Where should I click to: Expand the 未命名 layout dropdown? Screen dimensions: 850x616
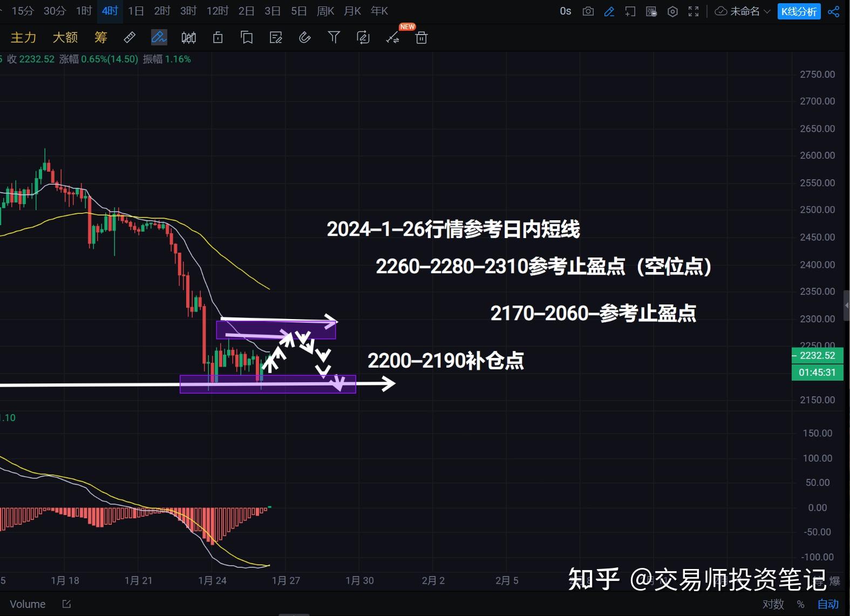(749, 11)
